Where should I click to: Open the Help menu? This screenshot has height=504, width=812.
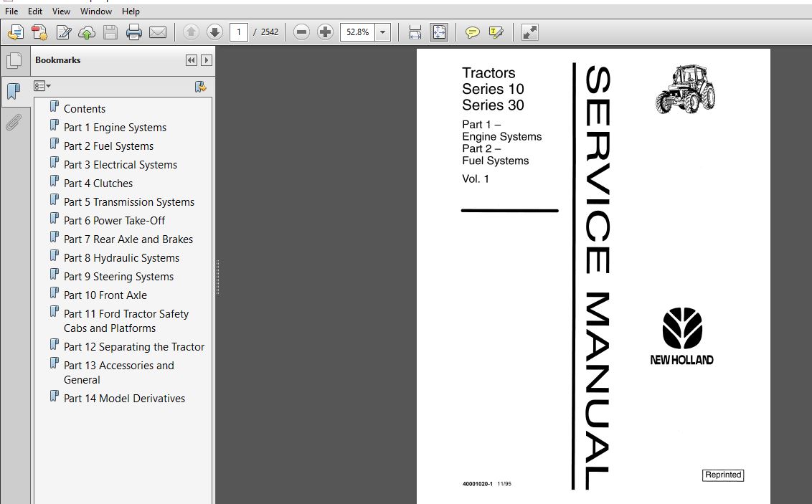[131, 11]
